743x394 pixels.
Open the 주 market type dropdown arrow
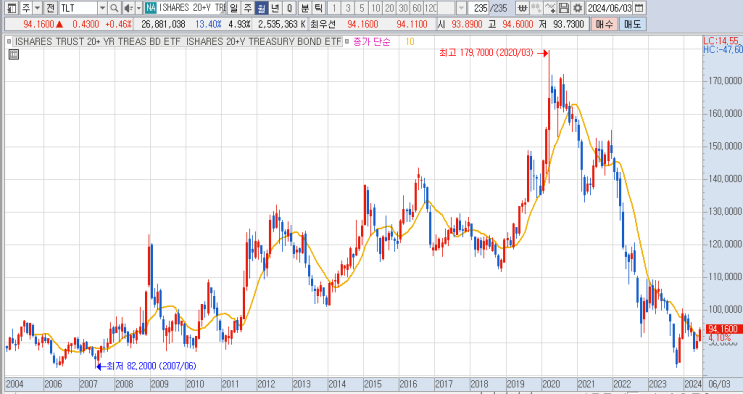coord(37,8)
